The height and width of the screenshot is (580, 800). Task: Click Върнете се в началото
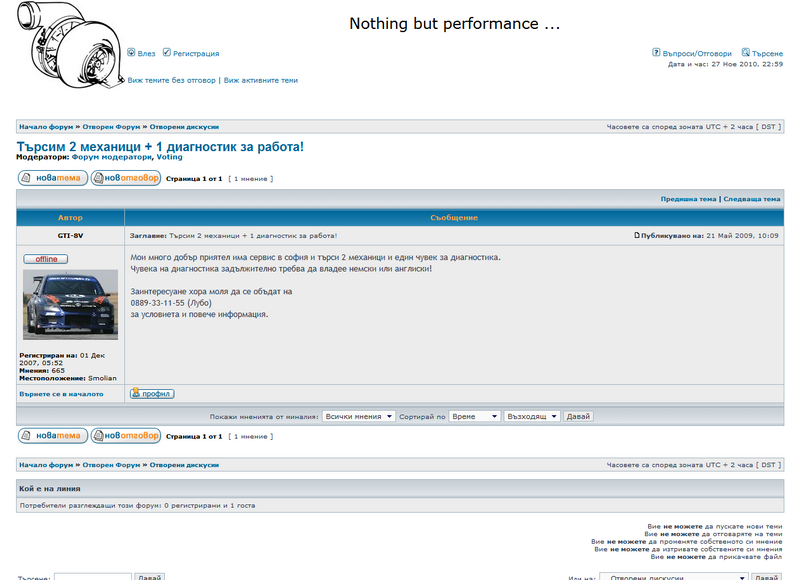(61, 394)
